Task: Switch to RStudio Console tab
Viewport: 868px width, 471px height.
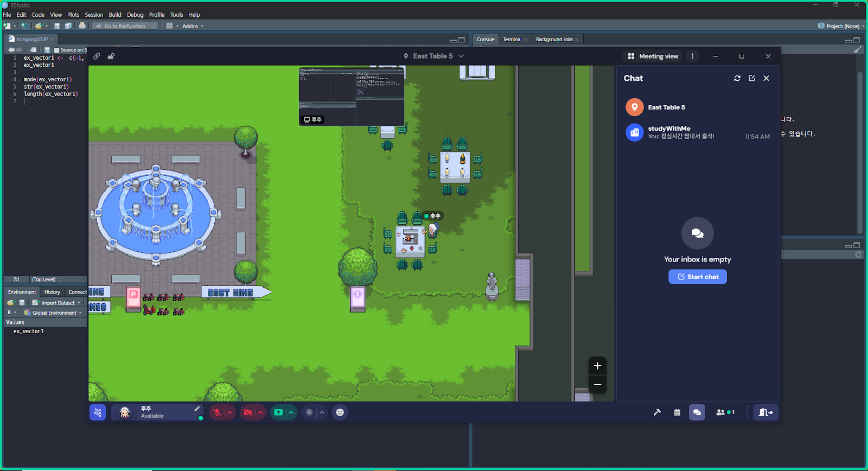Action: click(486, 39)
